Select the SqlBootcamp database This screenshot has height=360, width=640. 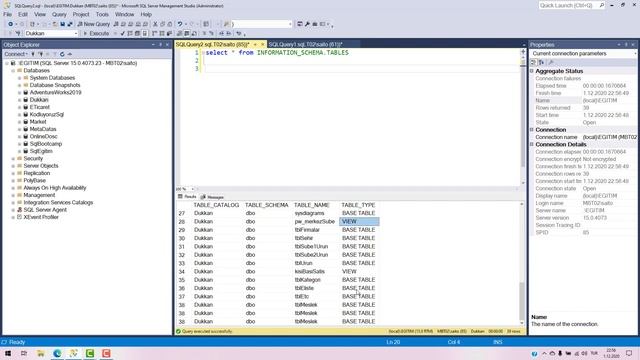pos(46,144)
